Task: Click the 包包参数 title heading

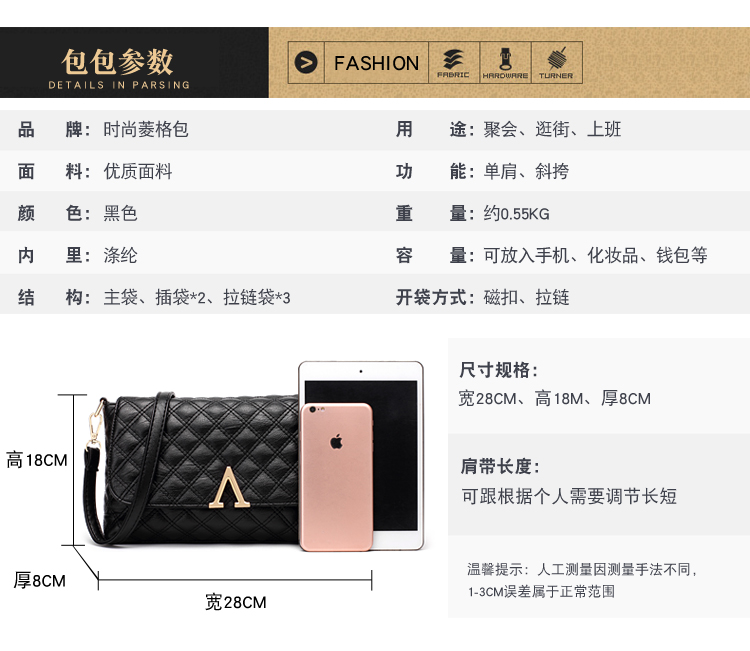Action: pyautogui.click(x=117, y=62)
